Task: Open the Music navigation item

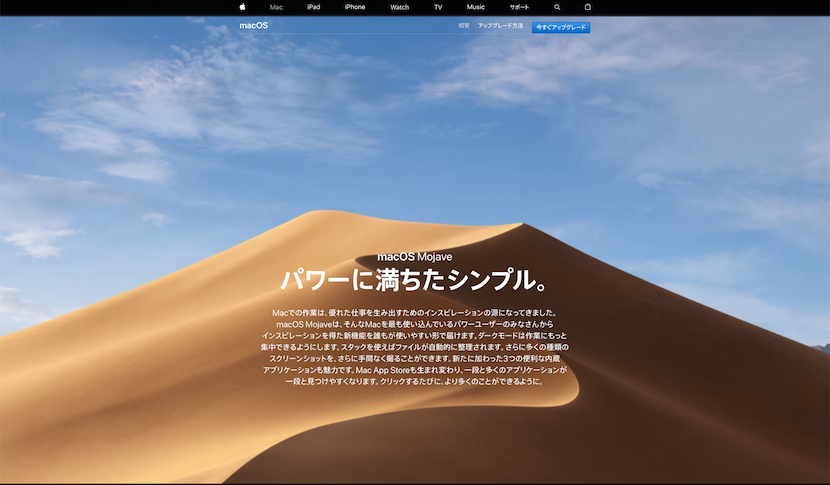Action: click(475, 7)
